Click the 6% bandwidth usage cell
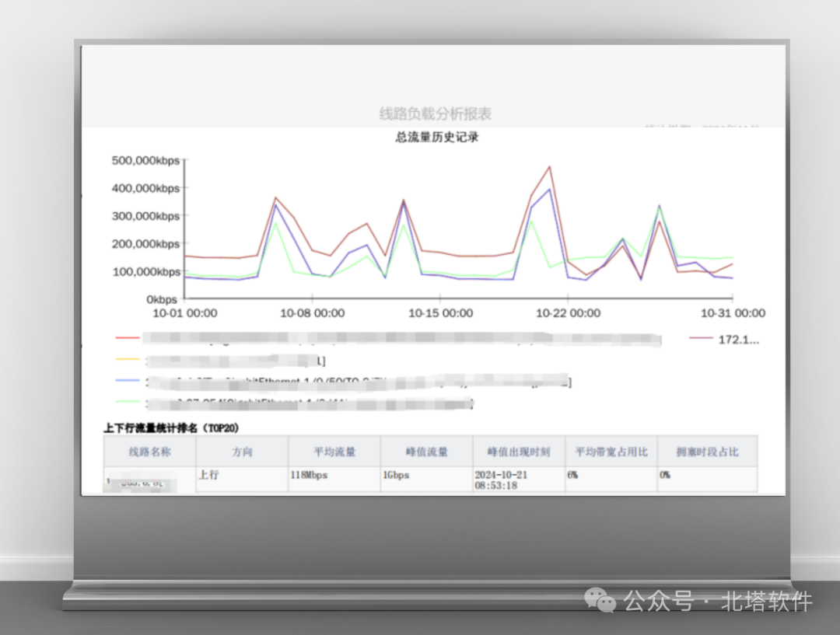The height and width of the screenshot is (635, 840). 611,480
